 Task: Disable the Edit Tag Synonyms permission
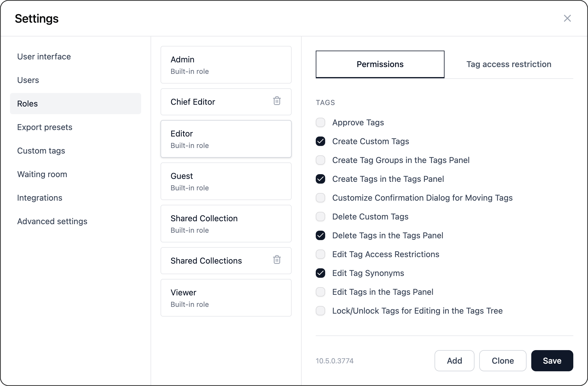pyautogui.click(x=320, y=273)
